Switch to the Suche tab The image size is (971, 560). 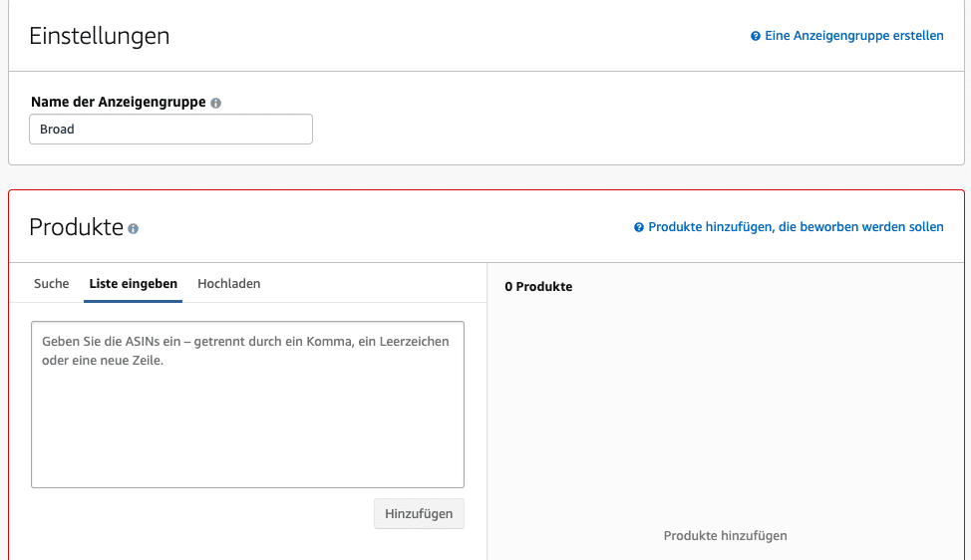52,283
